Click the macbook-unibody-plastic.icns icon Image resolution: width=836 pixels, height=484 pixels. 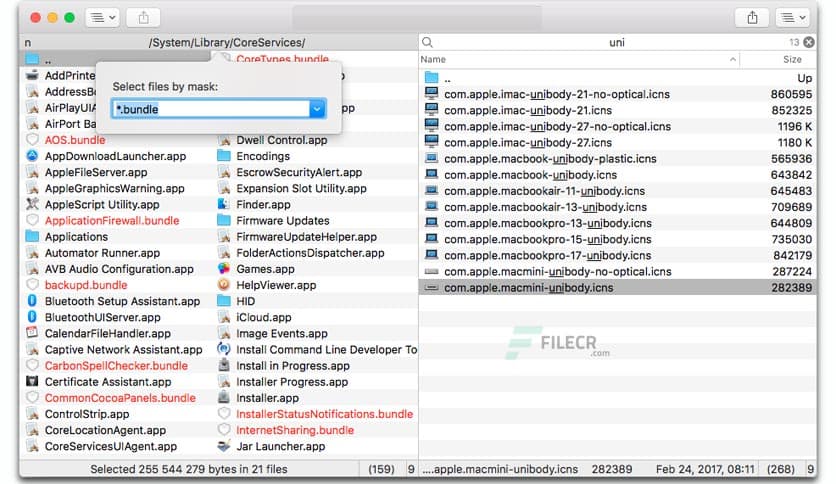[x=431, y=158]
